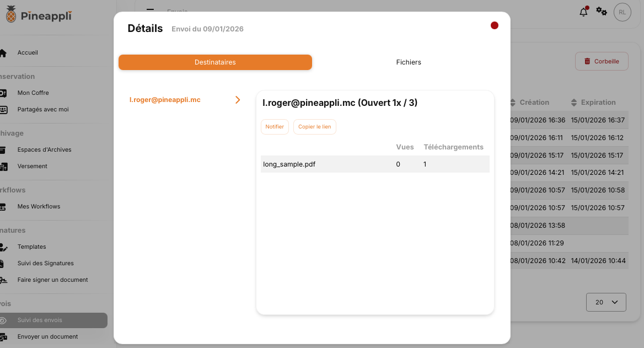Sort by Création column arrows
The width and height of the screenshot is (644, 348).
[x=513, y=103]
